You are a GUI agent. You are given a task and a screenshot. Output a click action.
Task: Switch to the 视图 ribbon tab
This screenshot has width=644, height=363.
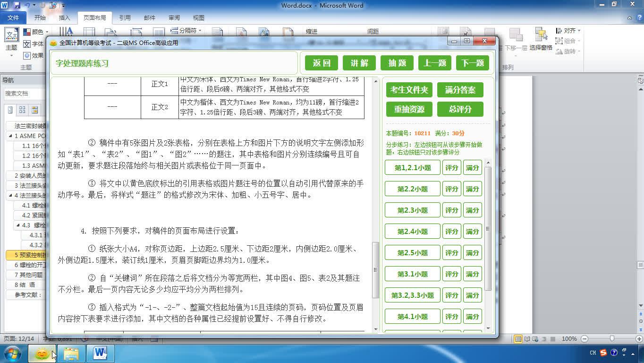pyautogui.click(x=198, y=18)
